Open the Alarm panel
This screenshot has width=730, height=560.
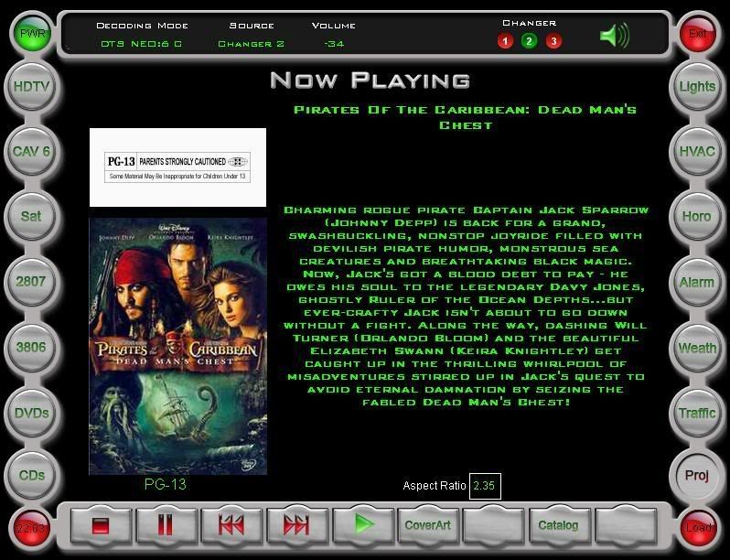pos(697,283)
